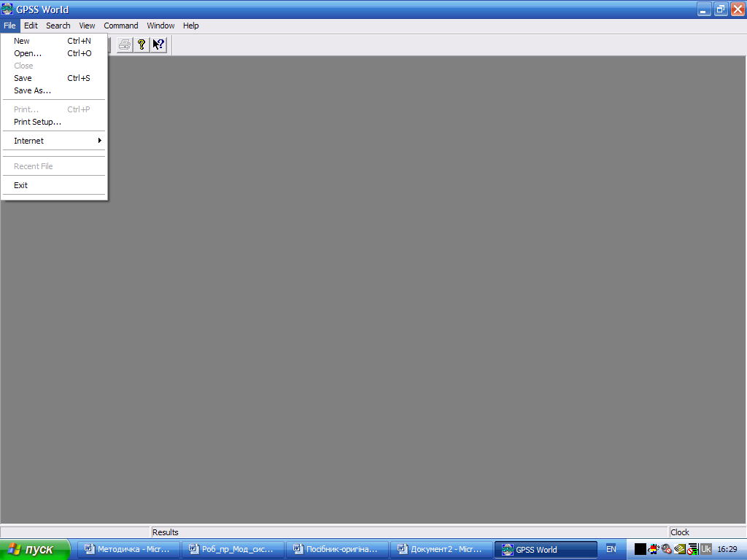Click the NVIDIA tray icon
The image size is (747, 560).
coord(679,549)
